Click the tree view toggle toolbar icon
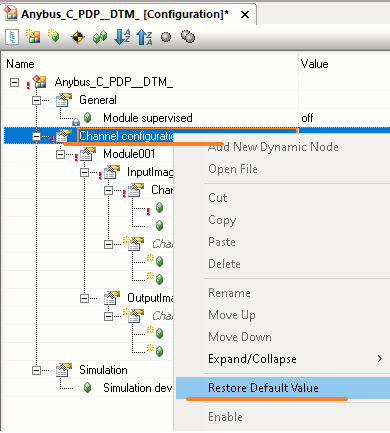 click(x=12, y=37)
